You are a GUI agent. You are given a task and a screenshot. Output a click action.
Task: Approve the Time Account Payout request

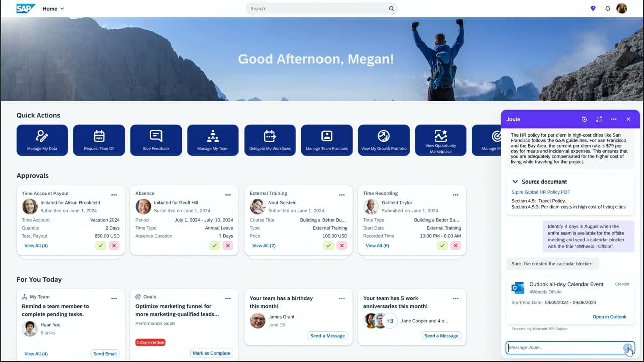pyautogui.click(x=101, y=246)
